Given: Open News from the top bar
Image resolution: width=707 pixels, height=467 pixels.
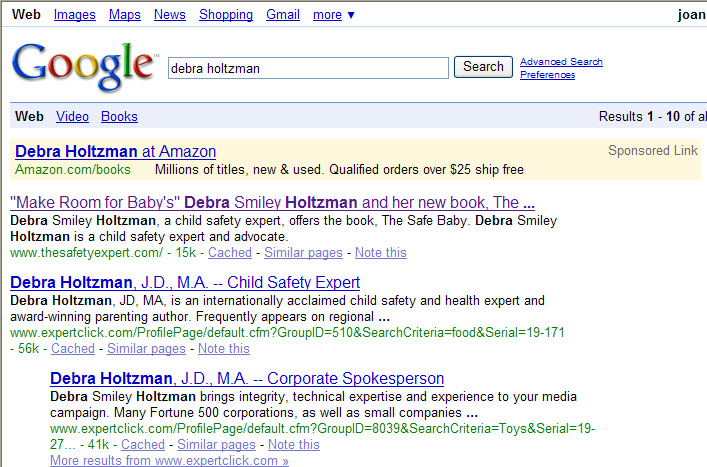Looking at the screenshot, I should (x=170, y=14).
